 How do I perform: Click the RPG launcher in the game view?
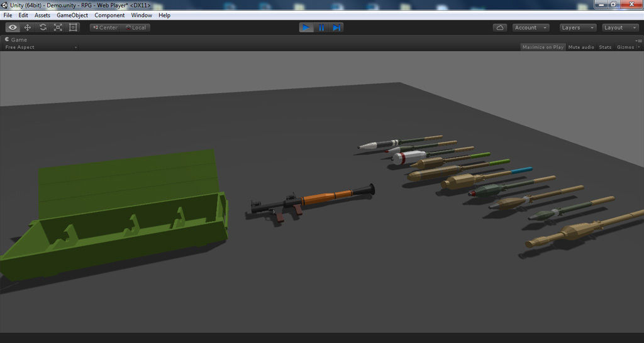click(313, 202)
